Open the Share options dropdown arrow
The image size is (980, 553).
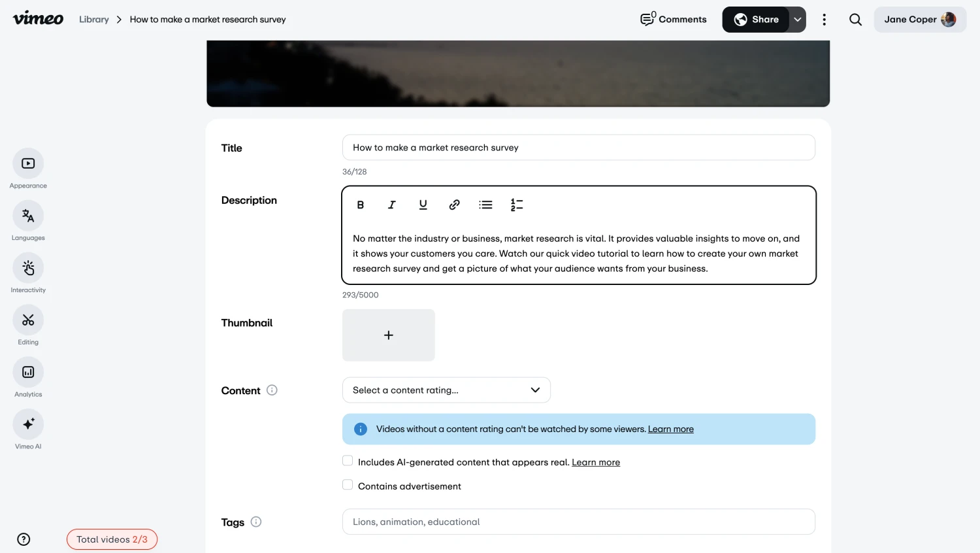coord(798,20)
